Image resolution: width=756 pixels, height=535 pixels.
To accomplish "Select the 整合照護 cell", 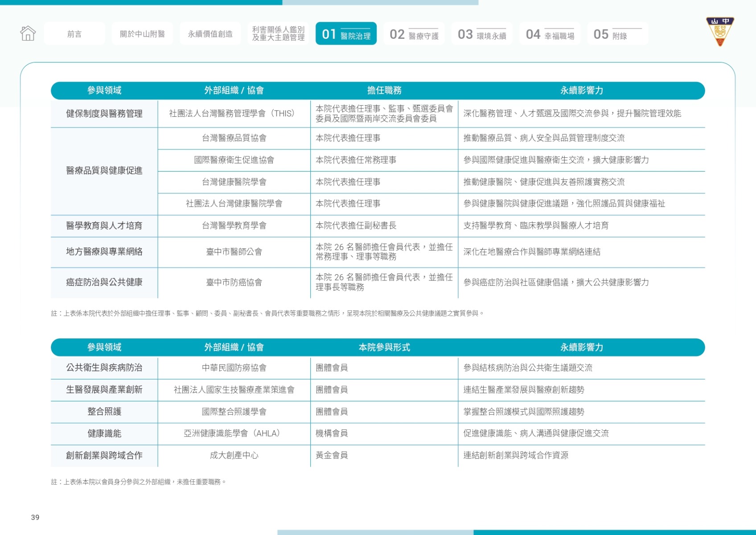I will pyautogui.click(x=104, y=412).
